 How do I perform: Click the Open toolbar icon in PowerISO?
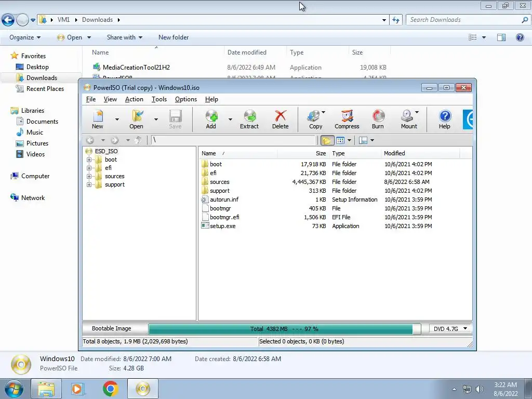point(137,119)
